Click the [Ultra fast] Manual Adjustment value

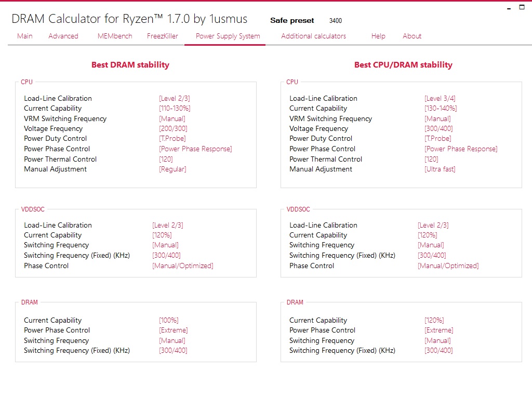click(440, 169)
